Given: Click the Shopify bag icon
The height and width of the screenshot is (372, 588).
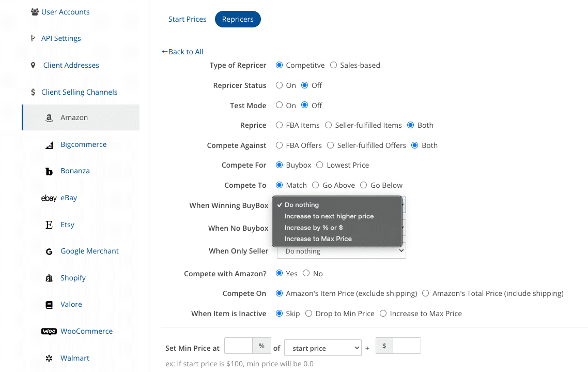Looking at the screenshot, I should pos(49,278).
